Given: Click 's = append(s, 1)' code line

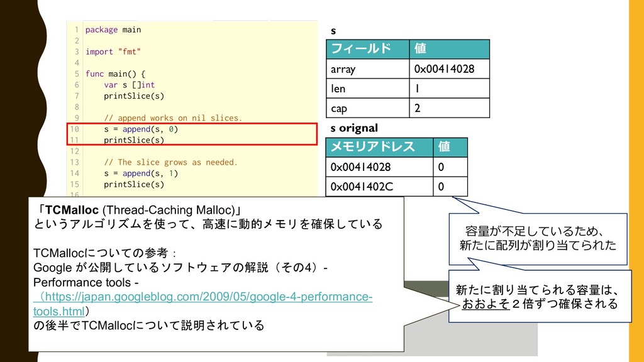Looking at the screenshot, I should (141, 173).
